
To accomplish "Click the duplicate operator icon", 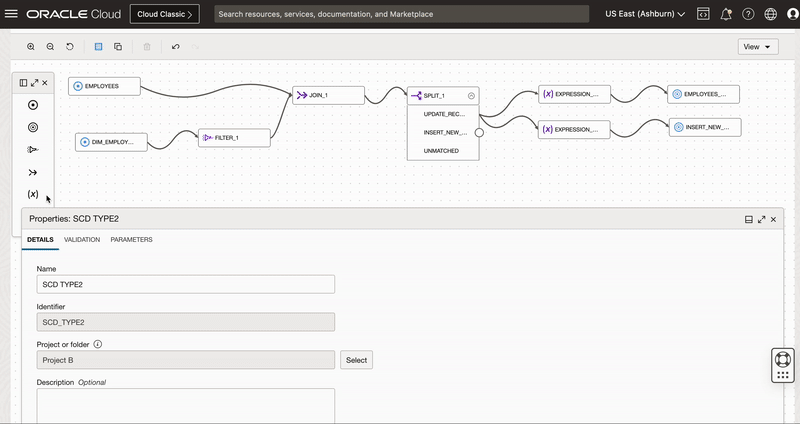I will click(x=118, y=46).
